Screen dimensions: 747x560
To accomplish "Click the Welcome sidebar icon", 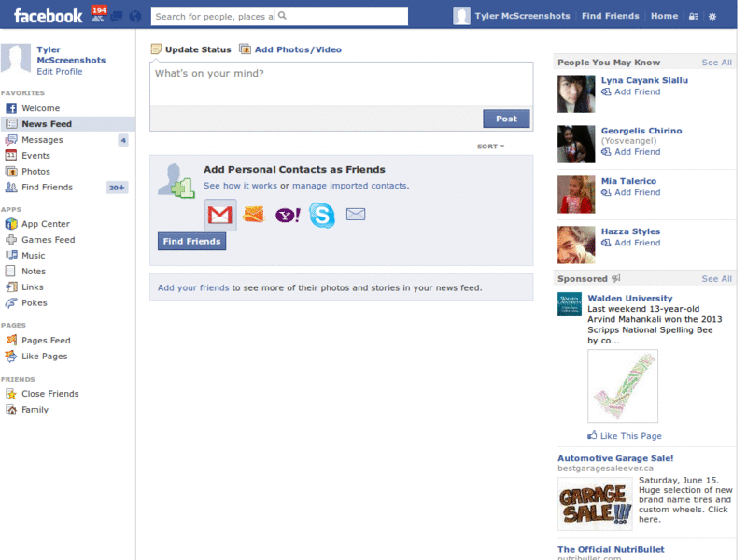I will (x=11, y=108).
